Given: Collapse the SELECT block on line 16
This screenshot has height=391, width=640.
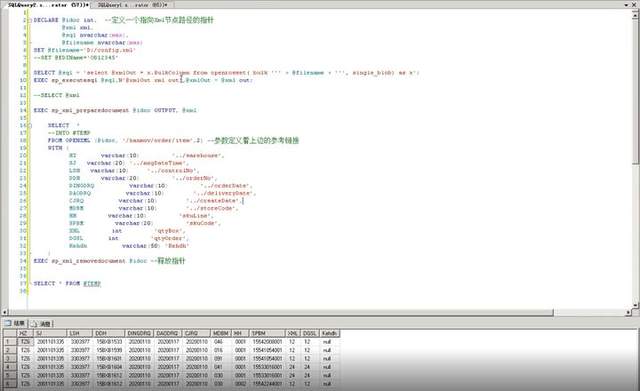Looking at the screenshot, I should point(30,125).
